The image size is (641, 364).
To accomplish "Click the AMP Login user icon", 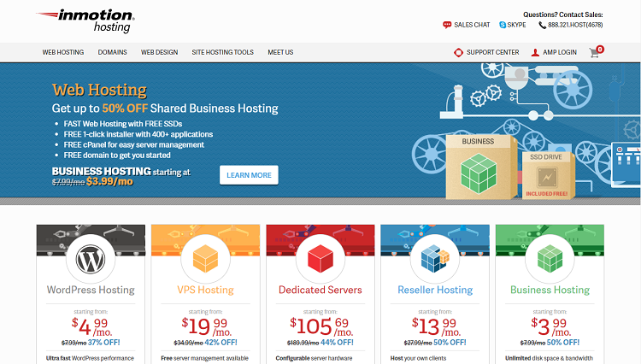I will coord(535,52).
